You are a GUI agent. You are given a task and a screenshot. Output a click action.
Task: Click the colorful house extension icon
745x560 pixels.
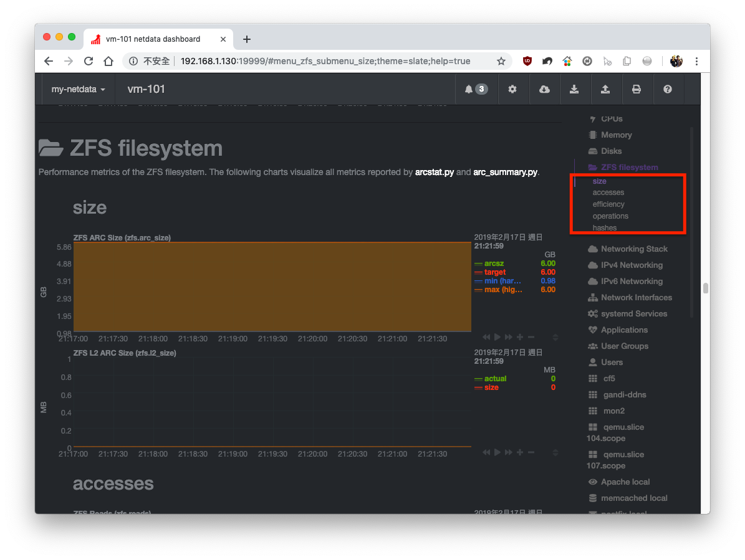[x=567, y=61]
